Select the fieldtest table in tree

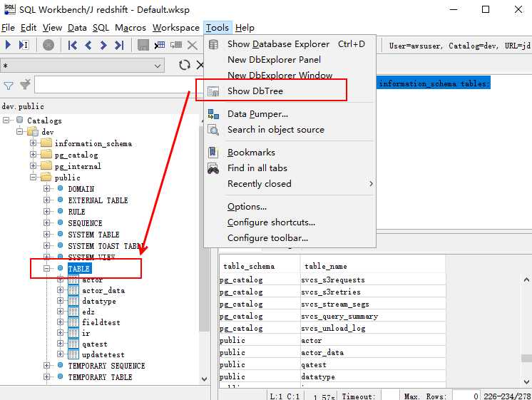101,322
